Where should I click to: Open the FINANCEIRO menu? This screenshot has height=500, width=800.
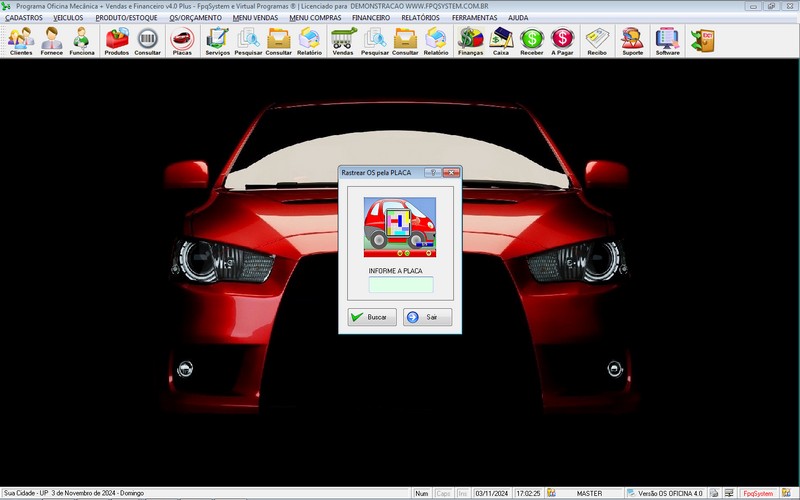pyautogui.click(x=371, y=18)
